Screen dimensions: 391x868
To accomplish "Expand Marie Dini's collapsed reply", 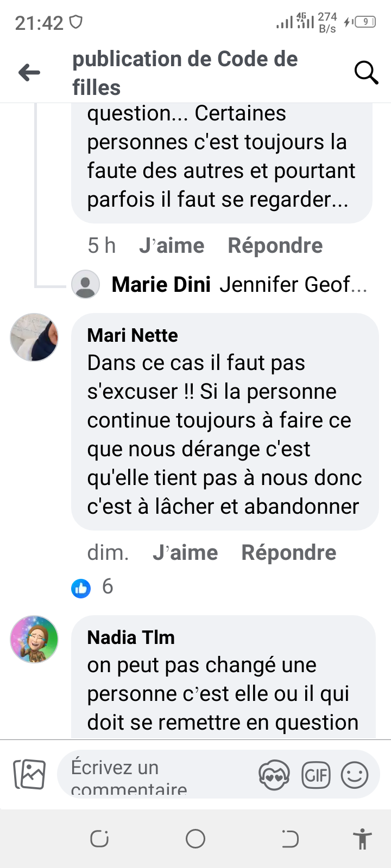I will pyautogui.click(x=239, y=285).
